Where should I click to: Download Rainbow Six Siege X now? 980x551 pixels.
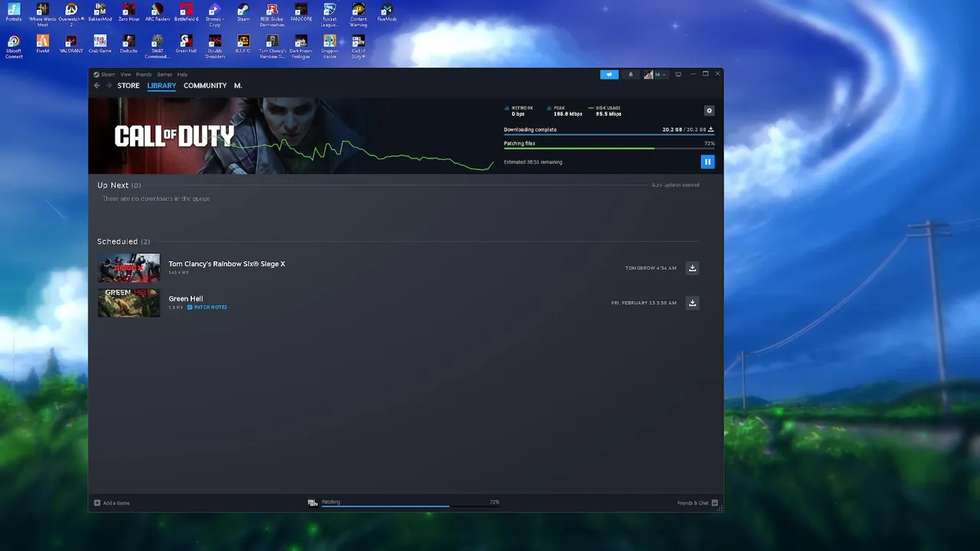pyautogui.click(x=692, y=268)
